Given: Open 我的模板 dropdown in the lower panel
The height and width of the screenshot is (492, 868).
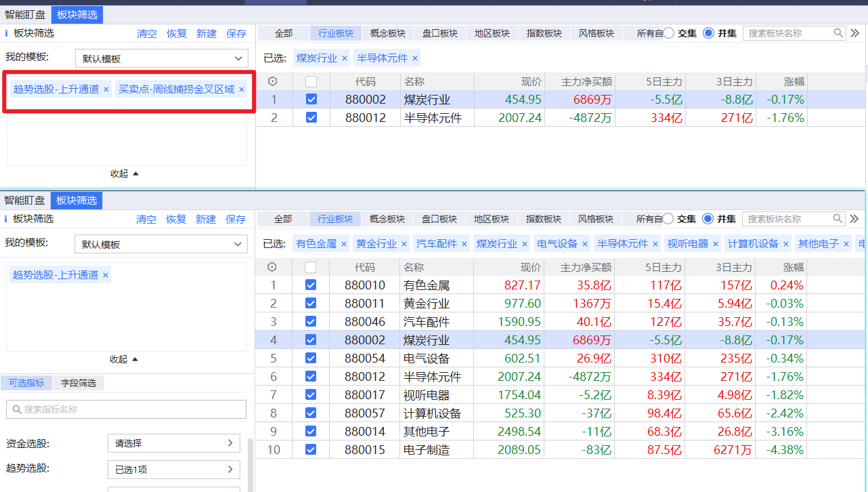Looking at the screenshot, I should [160, 244].
